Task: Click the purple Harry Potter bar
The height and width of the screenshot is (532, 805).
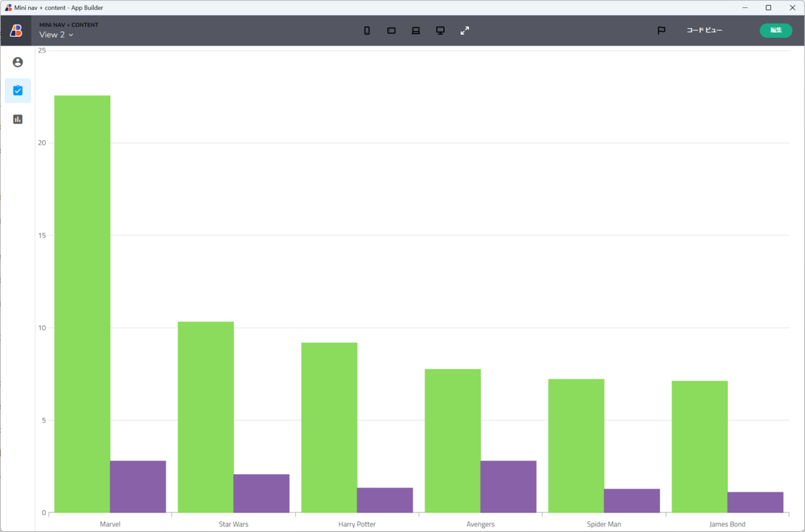Action: tap(384, 500)
